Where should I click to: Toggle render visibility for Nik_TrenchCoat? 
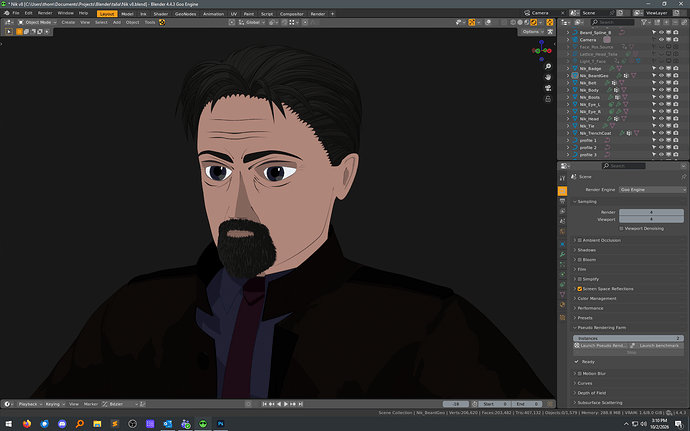click(676, 133)
